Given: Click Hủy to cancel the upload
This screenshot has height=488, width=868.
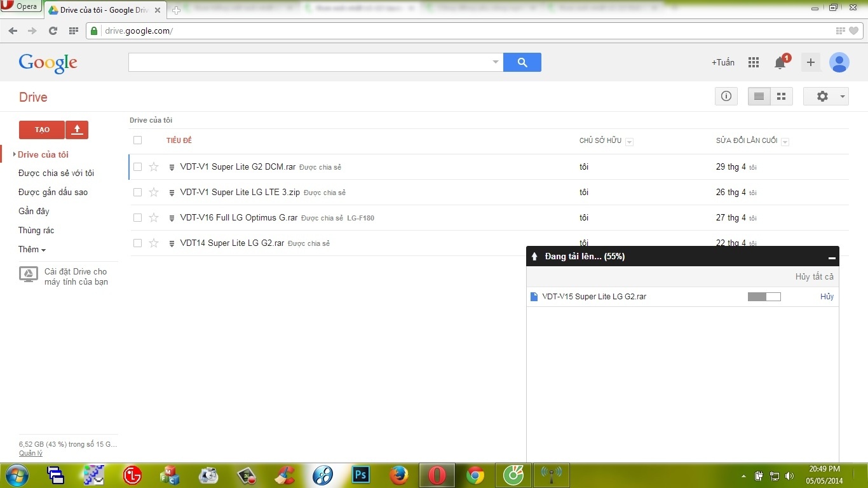Looking at the screenshot, I should click(x=826, y=297).
